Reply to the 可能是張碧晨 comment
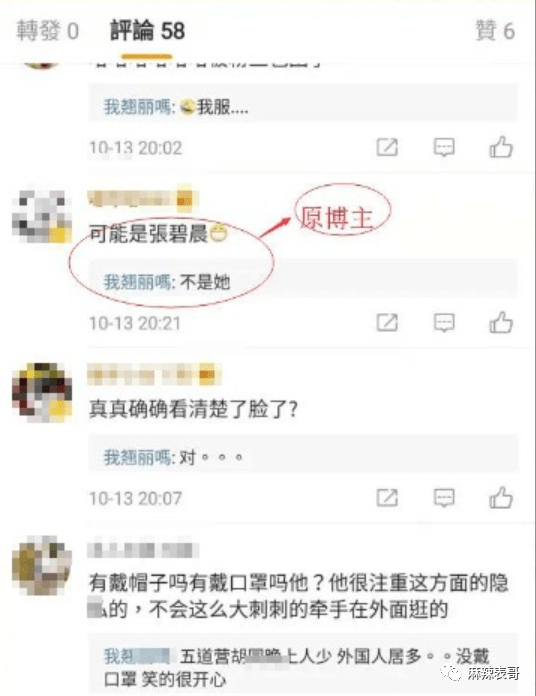 pyautogui.click(x=444, y=323)
